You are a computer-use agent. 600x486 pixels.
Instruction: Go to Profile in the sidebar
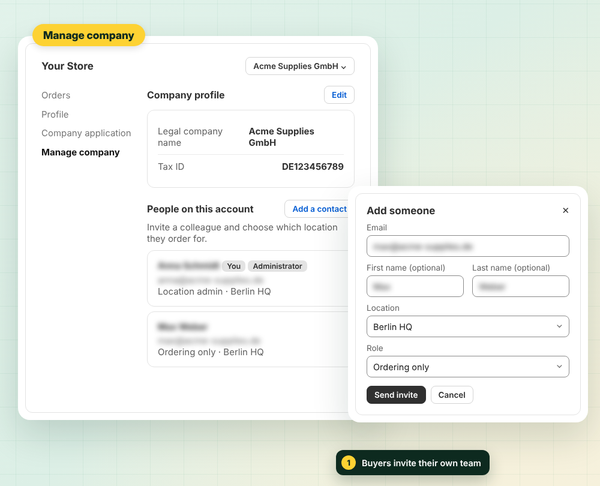(55, 114)
